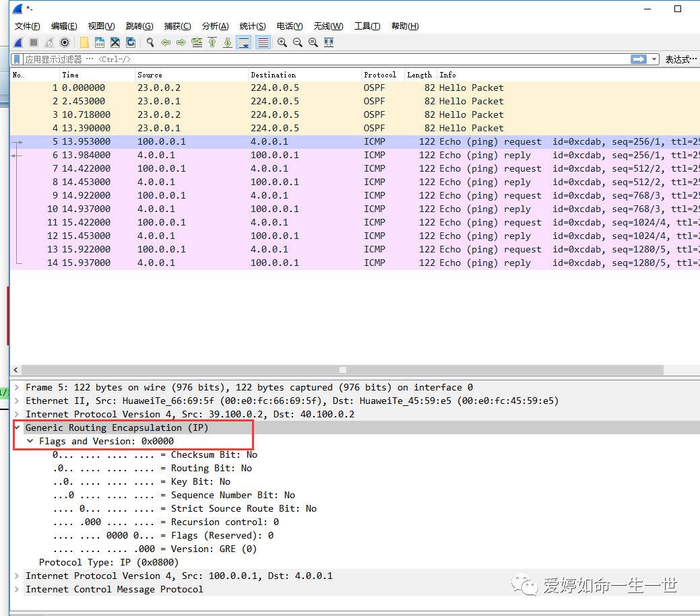
Task: Open the 统计(S) menu
Action: point(253,26)
